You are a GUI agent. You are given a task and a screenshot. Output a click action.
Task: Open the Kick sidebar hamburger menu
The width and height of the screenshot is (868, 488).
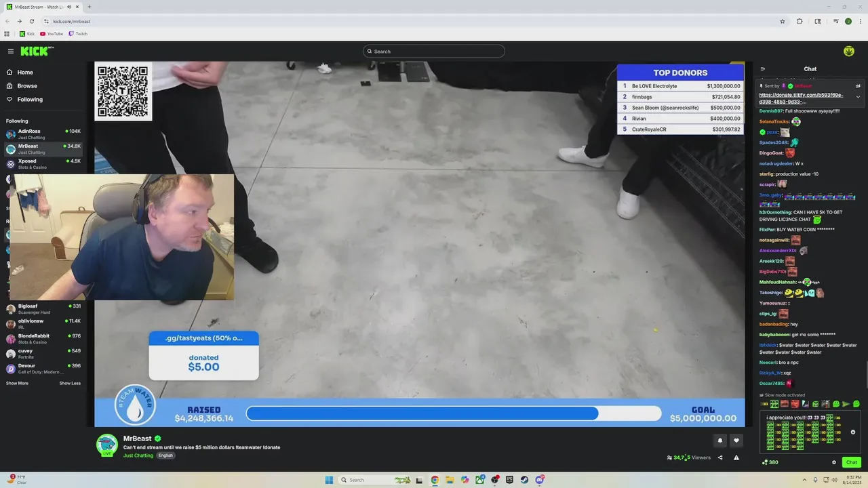tap(11, 51)
